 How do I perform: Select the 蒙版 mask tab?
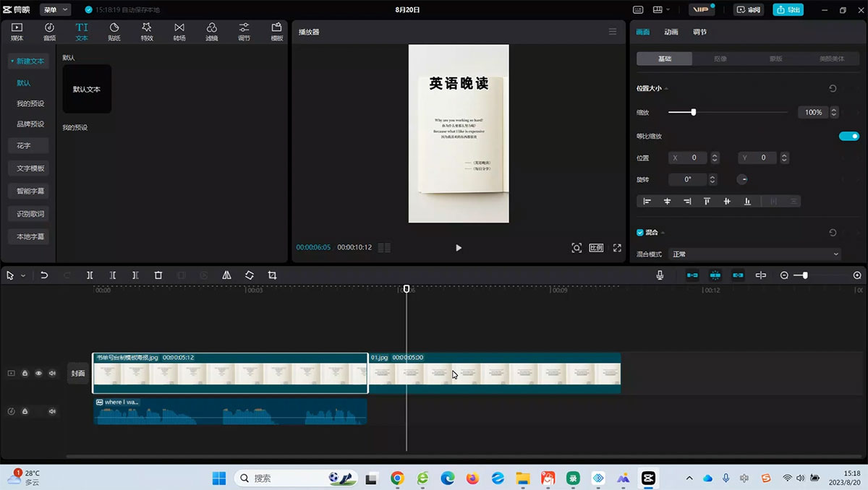point(775,59)
